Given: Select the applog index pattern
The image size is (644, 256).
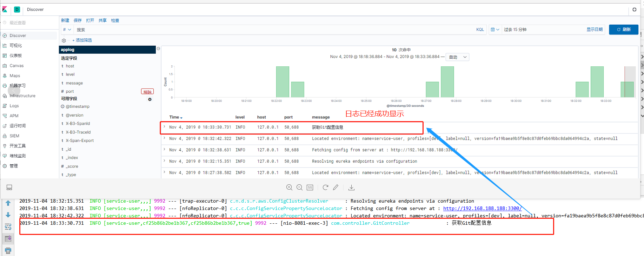Looking at the screenshot, I should coord(107,50).
